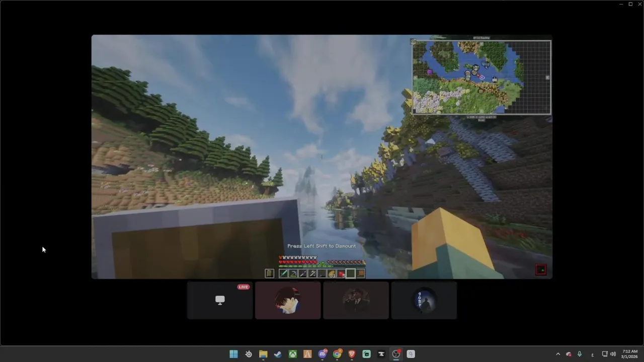Open the orange A-logo app in taskbar
The width and height of the screenshot is (644, 362).
tap(307, 354)
